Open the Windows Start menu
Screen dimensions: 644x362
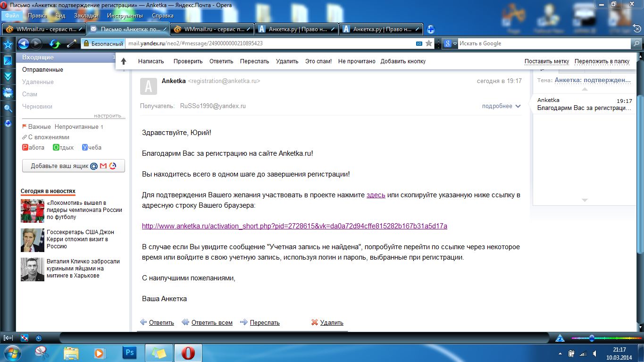(13, 353)
